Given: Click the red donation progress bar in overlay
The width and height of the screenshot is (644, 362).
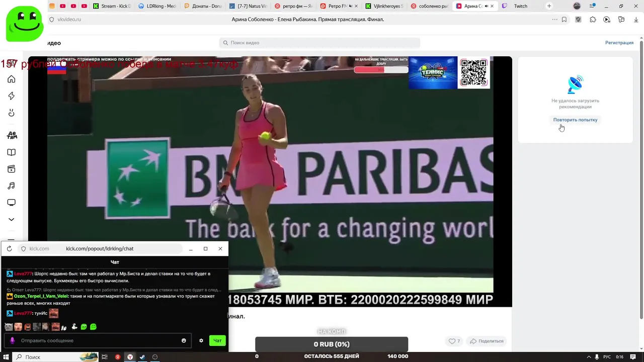Looking at the screenshot, I should pos(381,70).
